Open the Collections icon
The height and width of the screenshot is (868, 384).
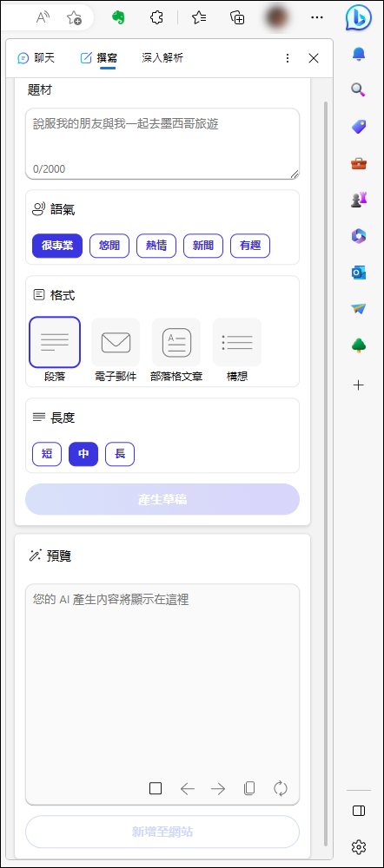point(237,17)
